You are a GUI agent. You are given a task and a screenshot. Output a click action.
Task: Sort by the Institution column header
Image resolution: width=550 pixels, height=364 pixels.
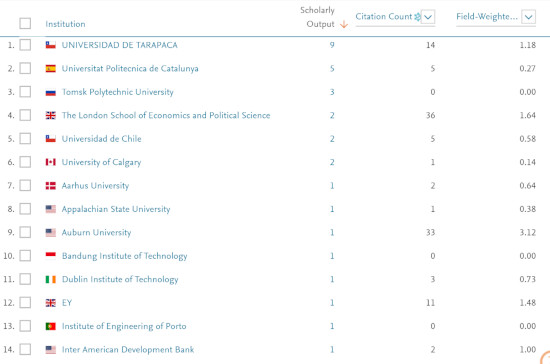tap(65, 24)
